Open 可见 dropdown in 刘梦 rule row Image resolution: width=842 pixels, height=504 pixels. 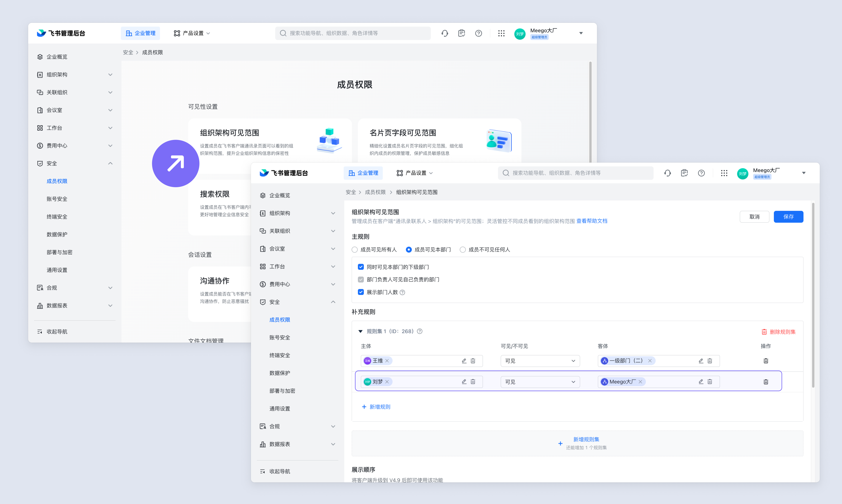pyautogui.click(x=540, y=382)
